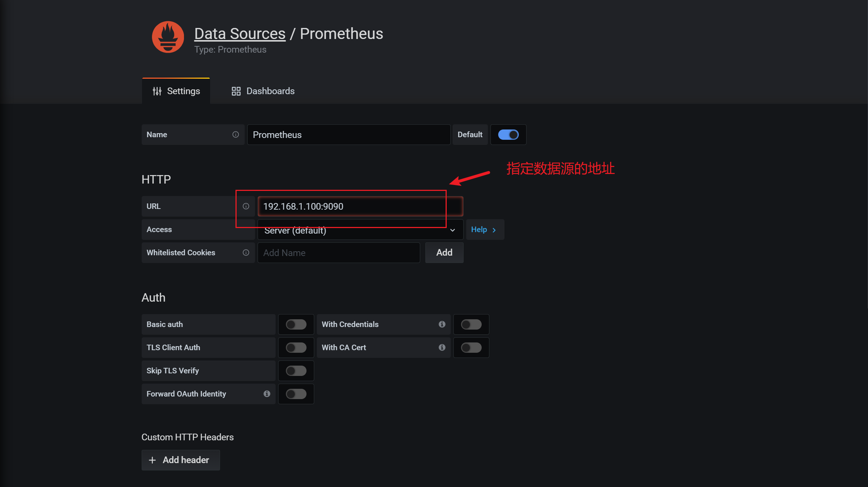Click the Whitelisted Cookies label
Viewport: 868px width, 487px height.
(181, 253)
